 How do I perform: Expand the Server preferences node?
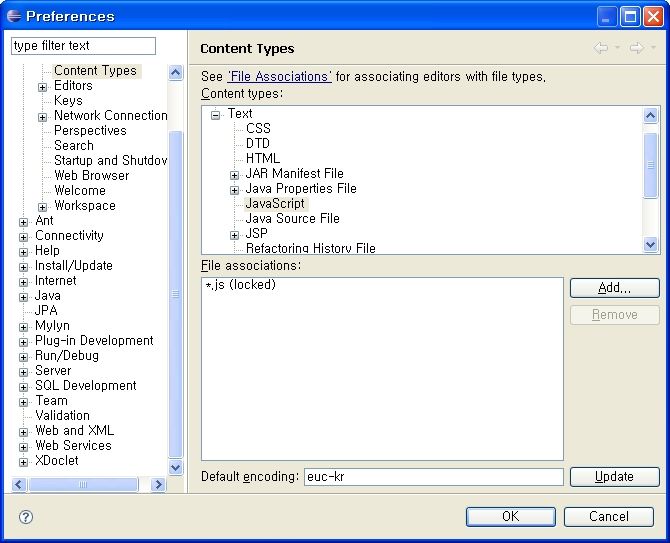pyautogui.click(x=24, y=372)
